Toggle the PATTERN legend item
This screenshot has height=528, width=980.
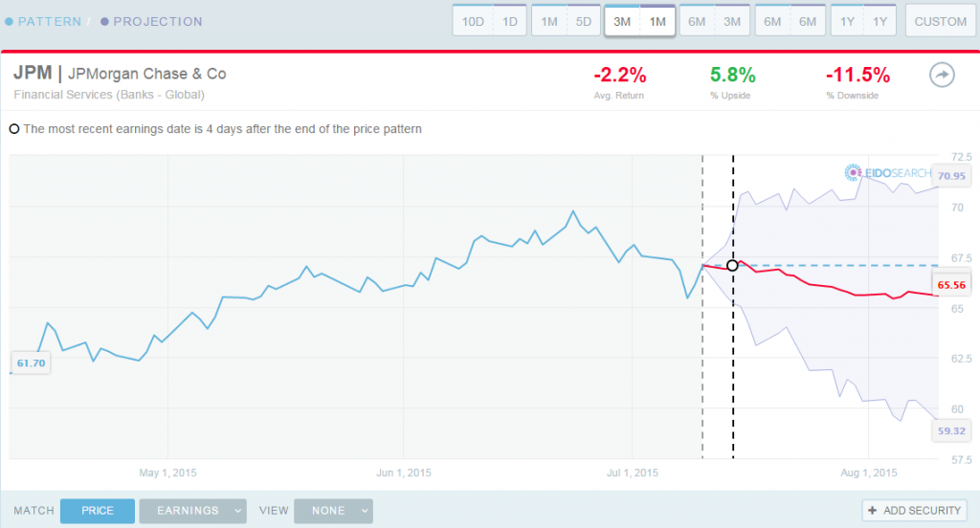click(43, 21)
